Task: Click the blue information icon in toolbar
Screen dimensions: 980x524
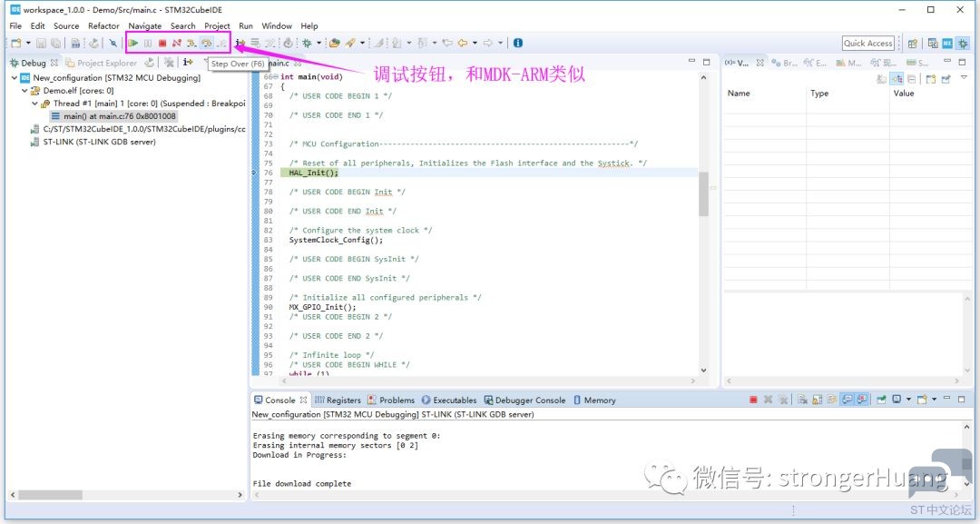Action: coord(517,43)
